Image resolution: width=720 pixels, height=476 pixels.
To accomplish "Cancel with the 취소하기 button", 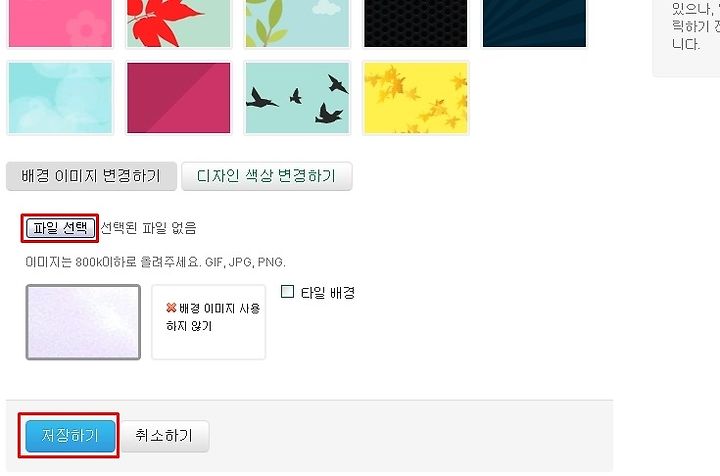I will tap(164, 436).
